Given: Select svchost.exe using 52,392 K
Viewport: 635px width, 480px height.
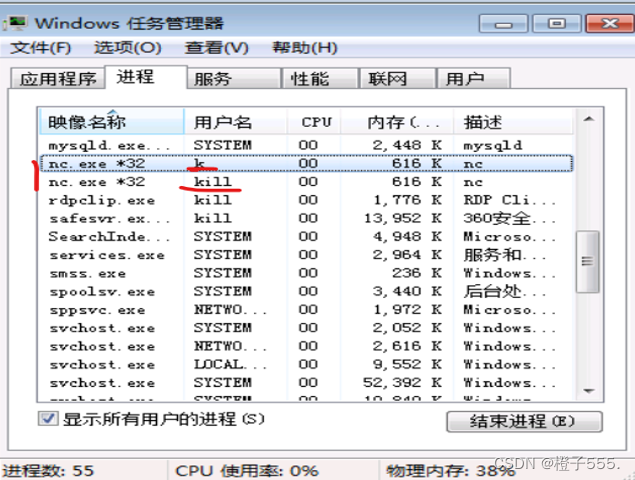Looking at the screenshot, I should click(x=306, y=382).
